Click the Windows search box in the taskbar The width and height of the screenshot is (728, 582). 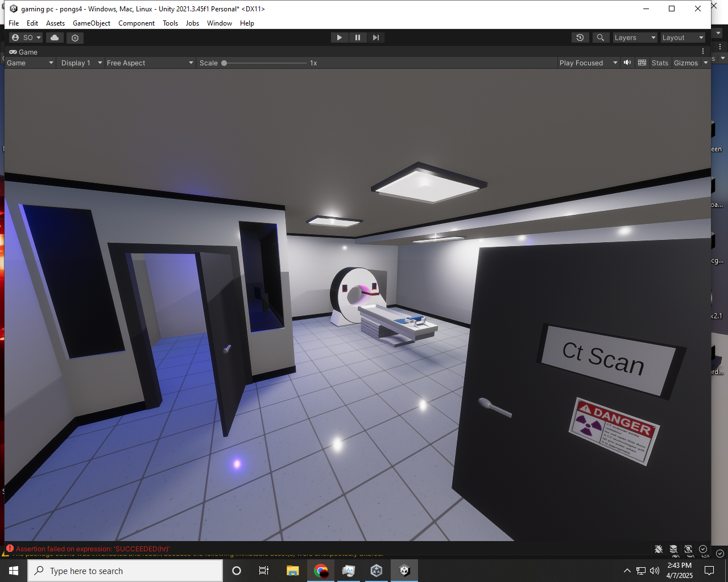pyautogui.click(x=125, y=570)
